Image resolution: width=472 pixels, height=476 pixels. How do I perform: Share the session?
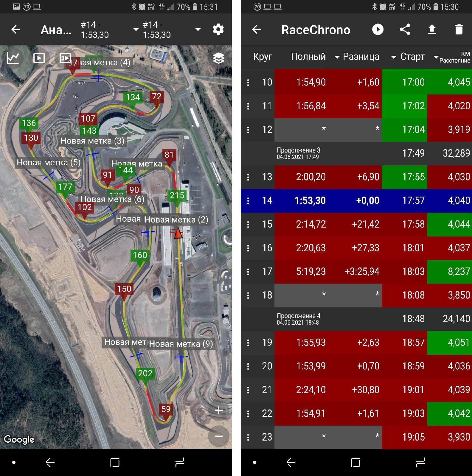(405, 29)
